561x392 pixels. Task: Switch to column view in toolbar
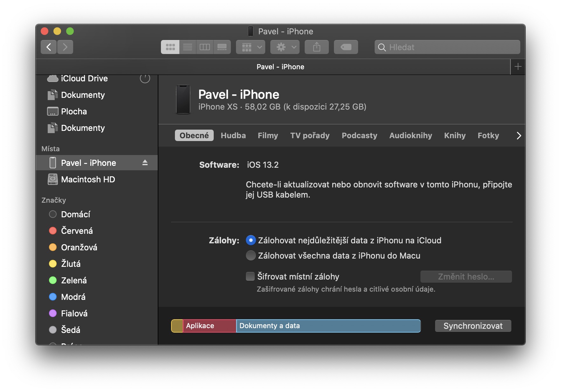205,47
